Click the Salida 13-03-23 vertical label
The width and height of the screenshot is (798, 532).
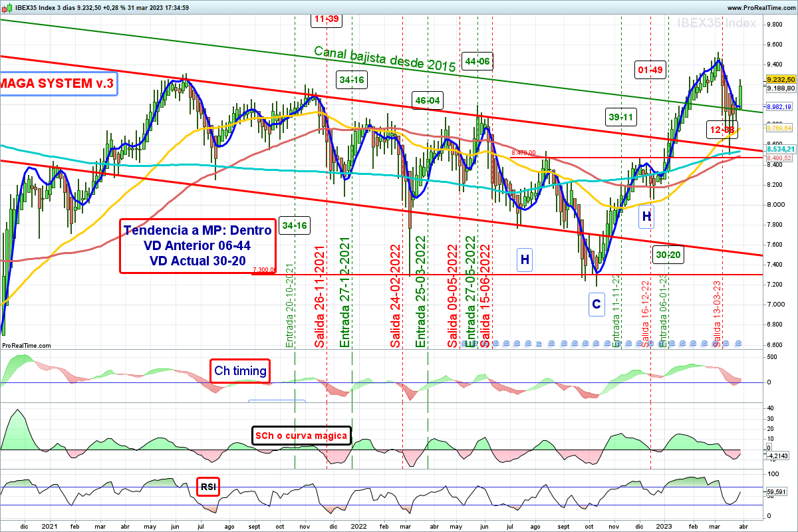pyautogui.click(x=718, y=313)
